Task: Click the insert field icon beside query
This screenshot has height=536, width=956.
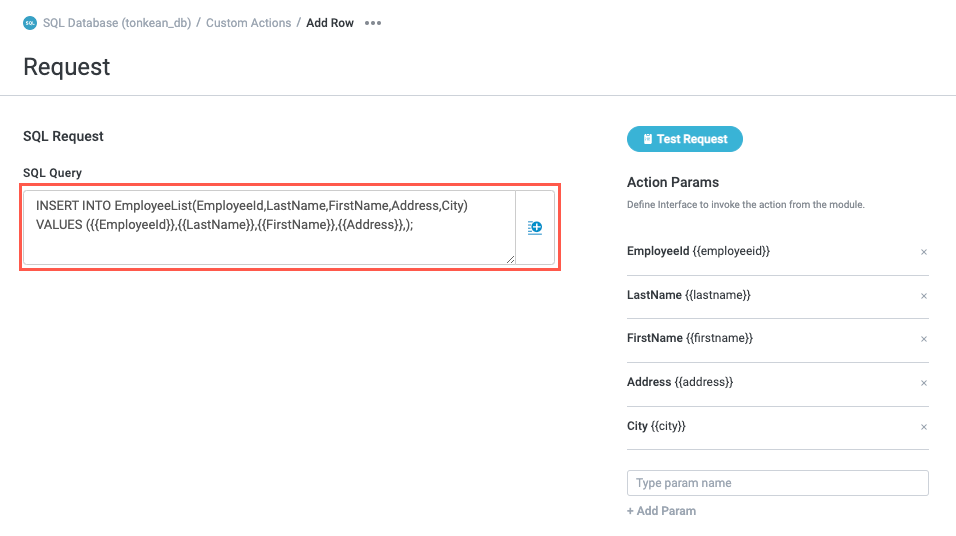Action: click(535, 228)
